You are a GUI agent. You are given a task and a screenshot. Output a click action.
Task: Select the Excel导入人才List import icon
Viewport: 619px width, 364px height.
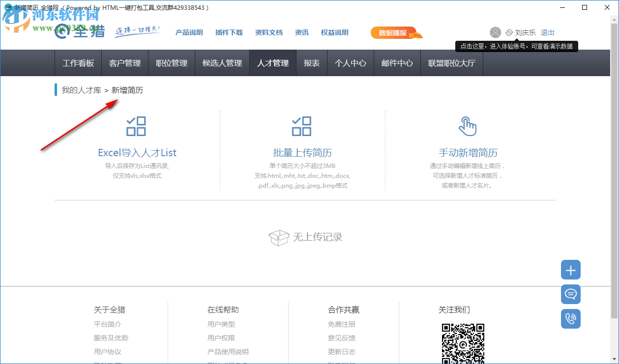tap(136, 126)
